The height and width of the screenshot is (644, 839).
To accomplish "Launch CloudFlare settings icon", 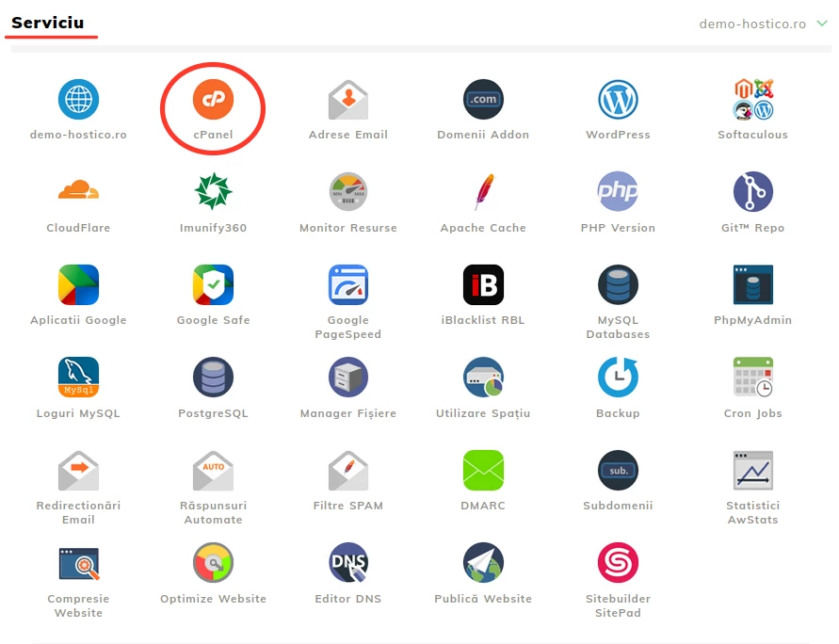I will click(x=78, y=191).
